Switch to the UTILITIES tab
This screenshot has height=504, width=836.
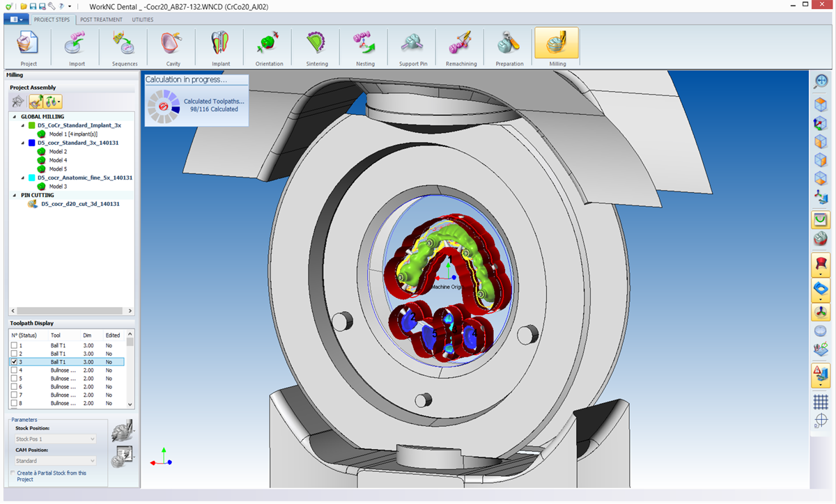point(143,19)
